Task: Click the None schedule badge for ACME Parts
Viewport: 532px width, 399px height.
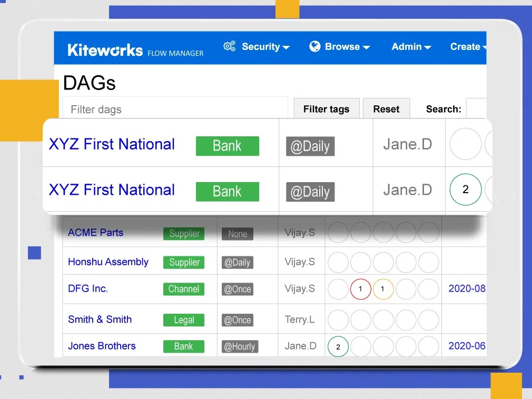Action: [x=238, y=234]
